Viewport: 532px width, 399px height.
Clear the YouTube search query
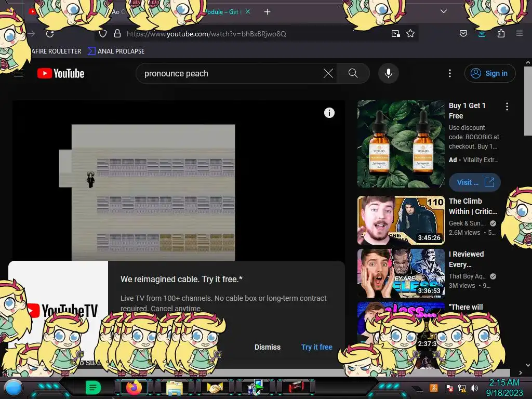328,73
